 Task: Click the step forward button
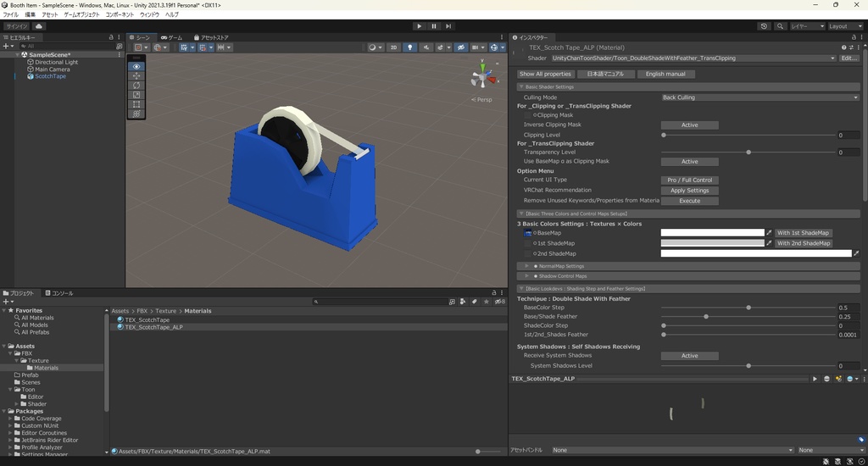pos(448,26)
